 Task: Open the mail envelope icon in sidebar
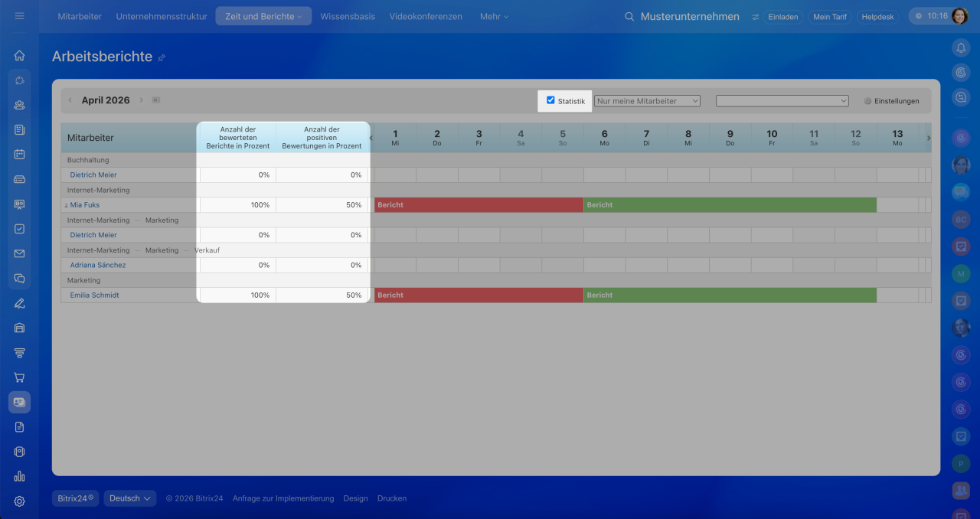point(19,253)
